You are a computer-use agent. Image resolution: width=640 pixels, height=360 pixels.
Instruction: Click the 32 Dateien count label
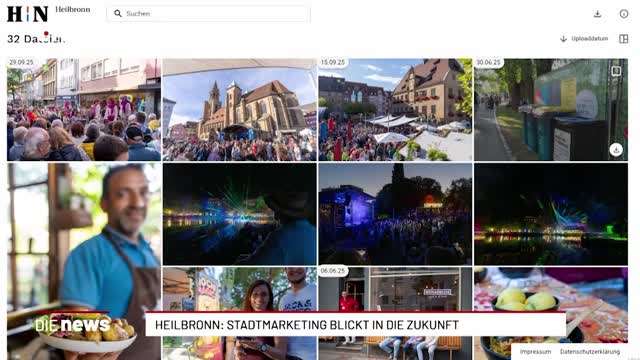click(36, 39)
